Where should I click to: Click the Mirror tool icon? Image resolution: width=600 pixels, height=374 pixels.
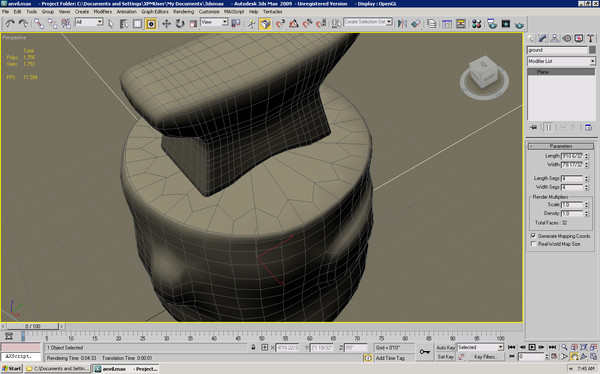tap(402, 24)
